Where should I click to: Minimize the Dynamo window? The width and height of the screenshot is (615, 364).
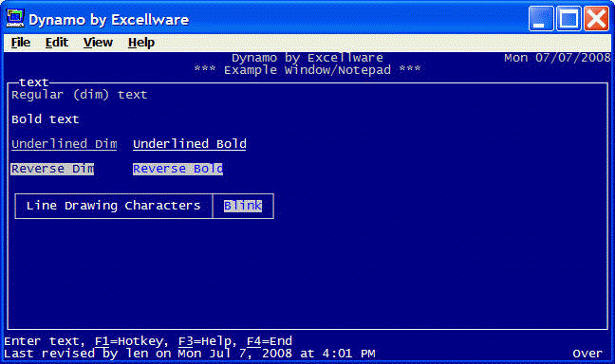coord(541,18)
